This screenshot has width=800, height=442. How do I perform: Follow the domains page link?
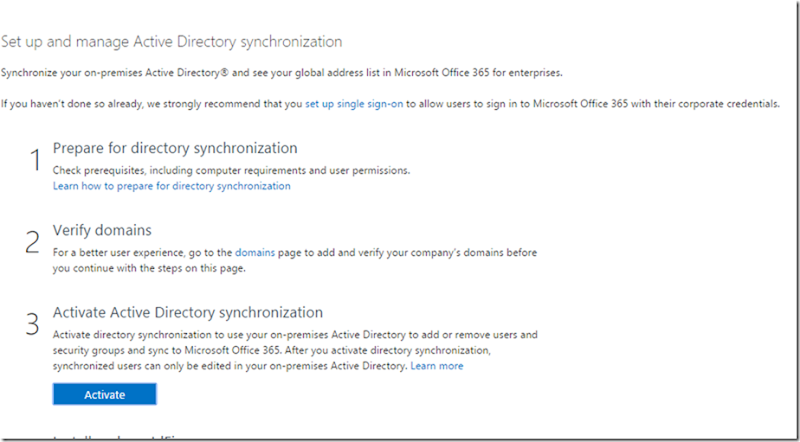click(254, 254)
